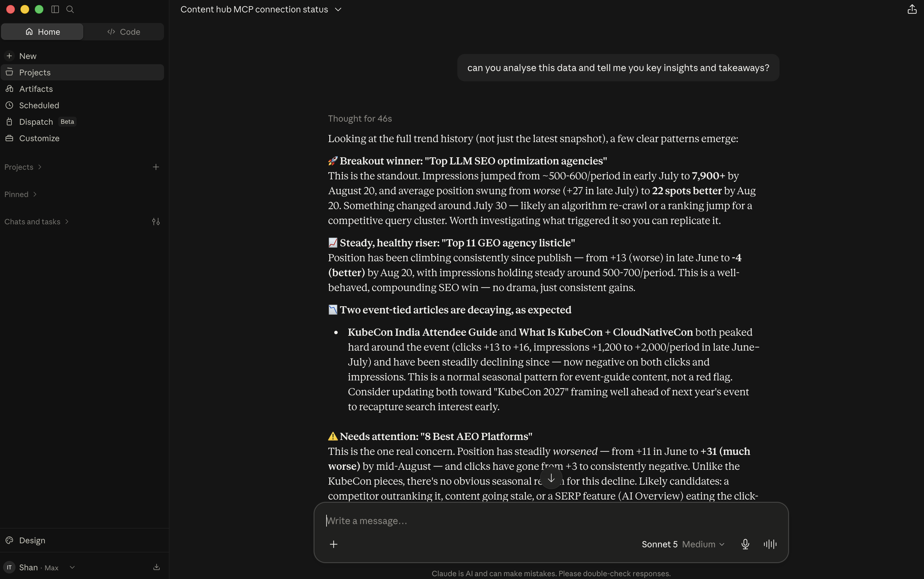
Task: Switch to the Code tab
Action: [124, 32]
